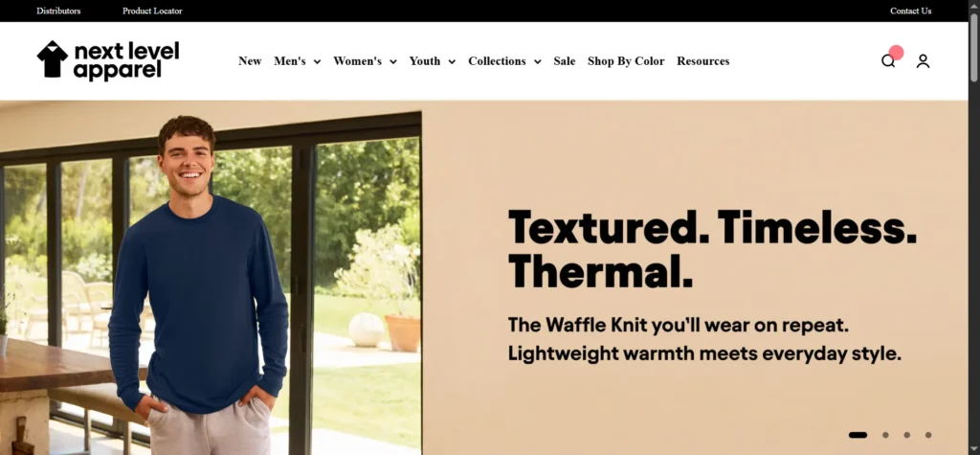The height and width of the screenshot is (455, 980).
Task: Click the Next Level Apparel t-shirt logo
Action: [52, 59]
